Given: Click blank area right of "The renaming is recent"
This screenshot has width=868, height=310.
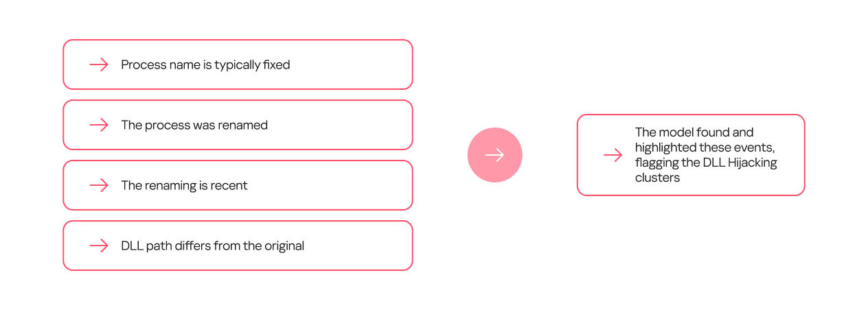Looking at the screenshot, I should point(330,185).
